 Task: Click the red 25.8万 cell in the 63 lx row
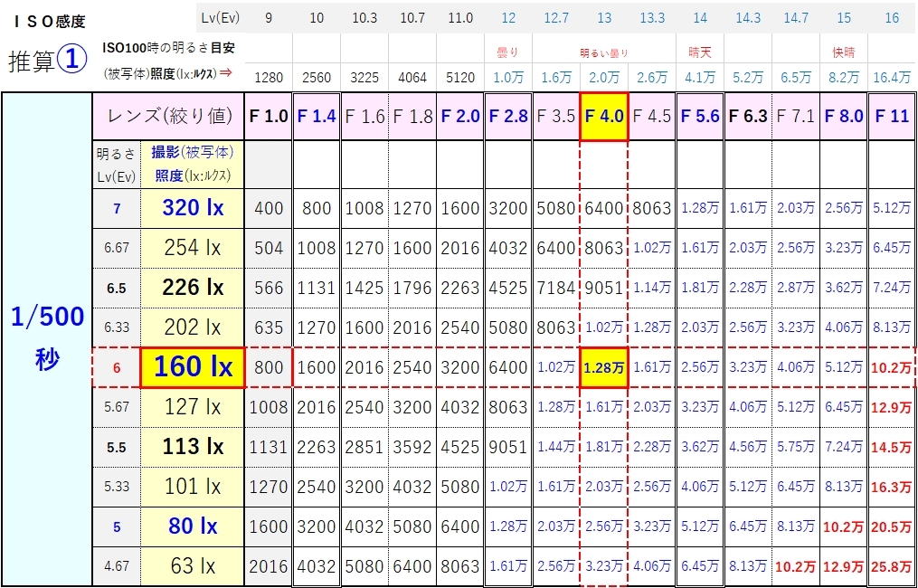coord(893,566)
